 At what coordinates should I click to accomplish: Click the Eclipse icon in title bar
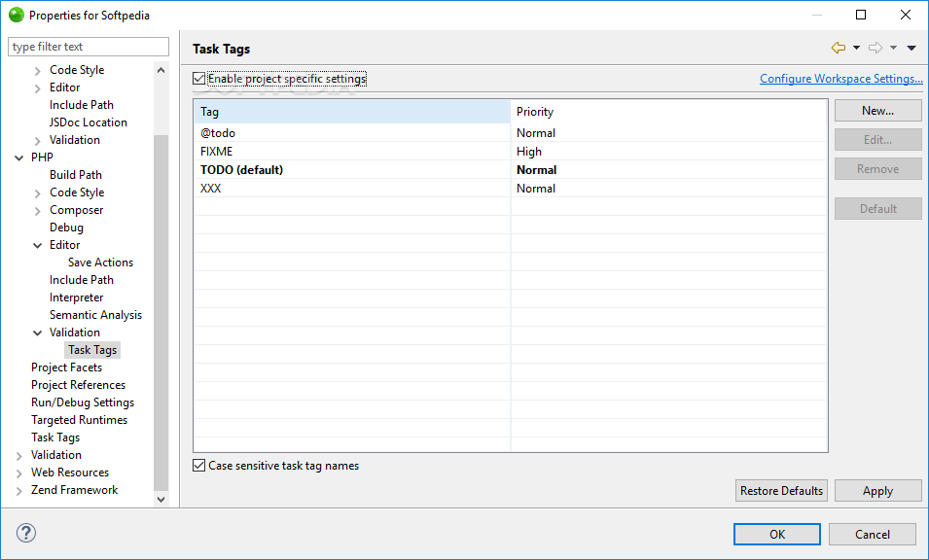[16, 16]
